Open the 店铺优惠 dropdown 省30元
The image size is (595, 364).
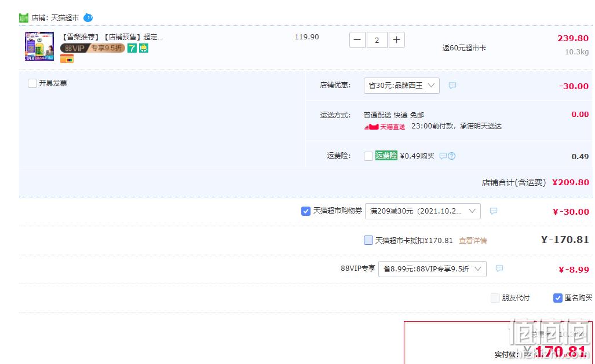[401, 86]
